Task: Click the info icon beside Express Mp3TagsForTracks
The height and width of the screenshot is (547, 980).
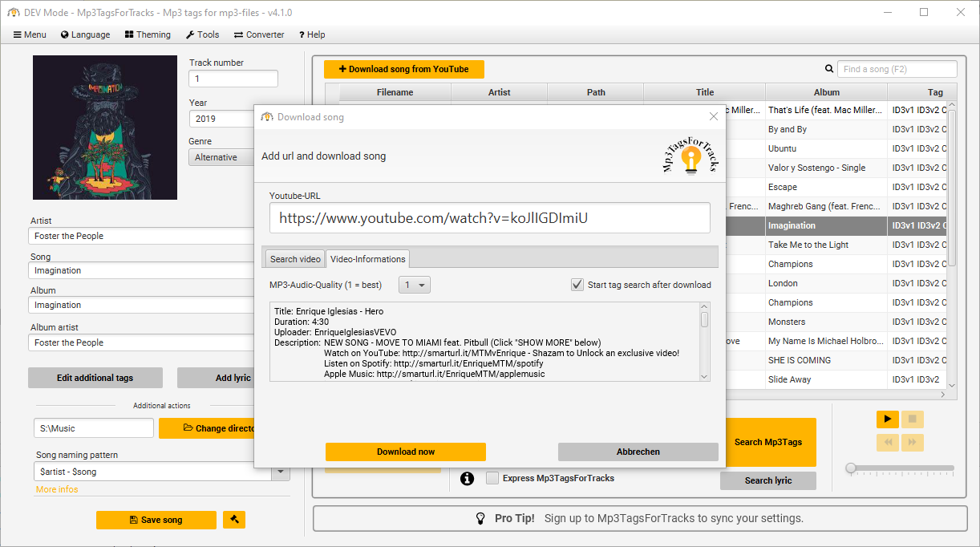Action: coord(467,479)
